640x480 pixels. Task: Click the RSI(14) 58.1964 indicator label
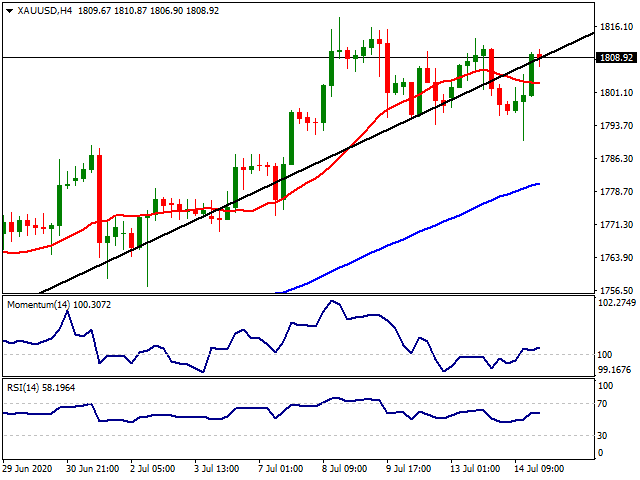coord(41,388)
